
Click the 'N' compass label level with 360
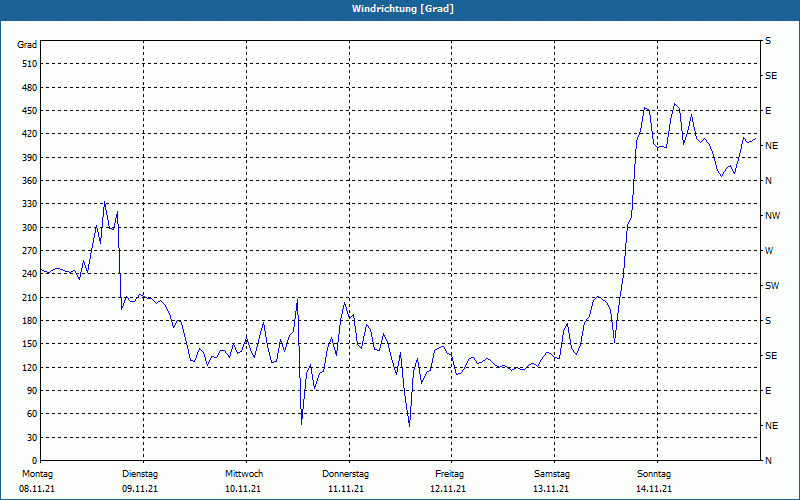point(768,181)
